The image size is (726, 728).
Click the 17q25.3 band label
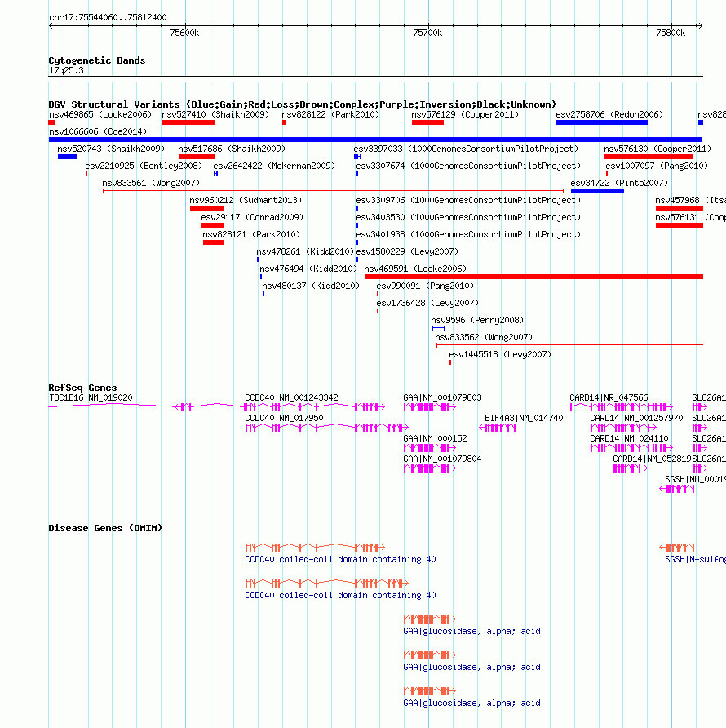pyautogui.click(x=66, y=70)
